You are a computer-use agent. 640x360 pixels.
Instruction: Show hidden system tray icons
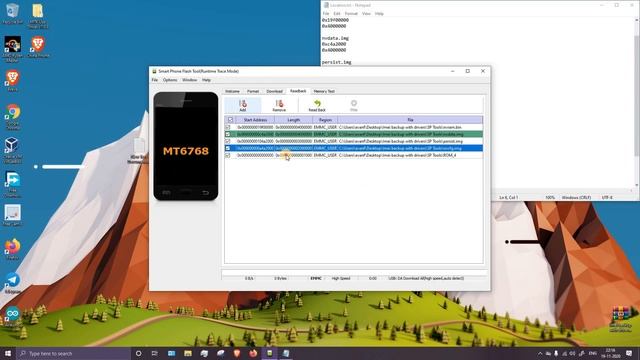pos(540,353)
